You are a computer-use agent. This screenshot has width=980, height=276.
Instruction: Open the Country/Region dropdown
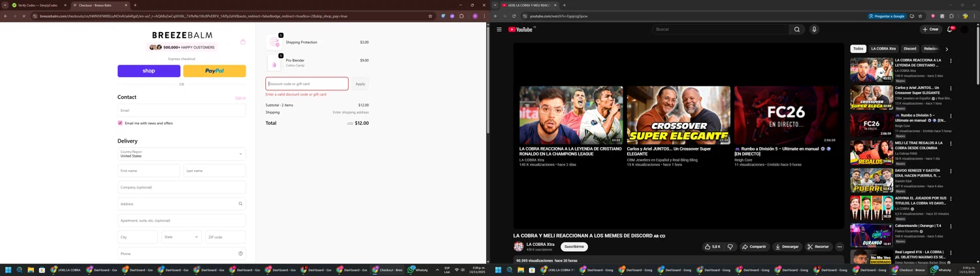click(x=182, y=154)
